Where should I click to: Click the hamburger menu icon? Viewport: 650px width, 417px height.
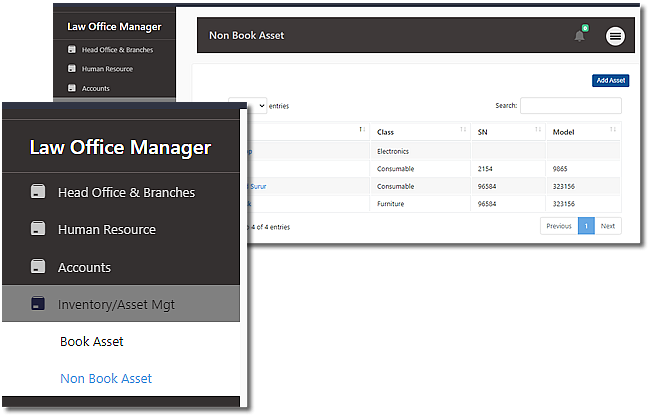(x=615, y=36)
